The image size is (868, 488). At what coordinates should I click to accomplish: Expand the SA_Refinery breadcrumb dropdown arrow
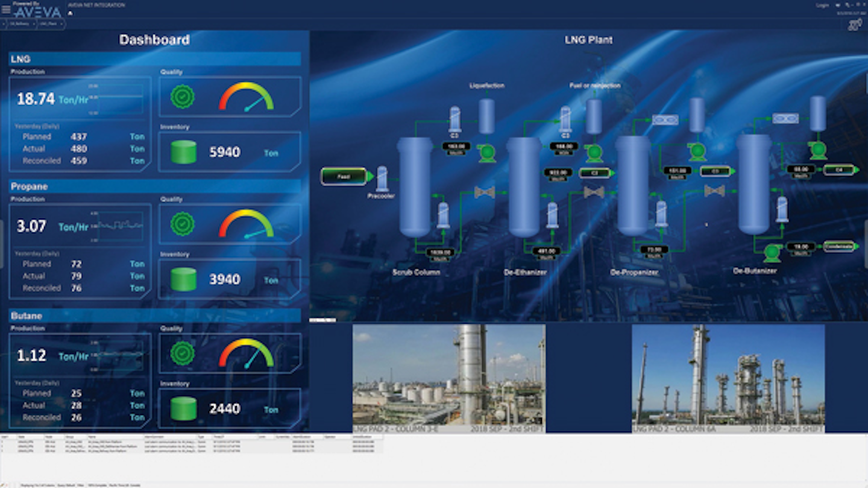coord(34,25)
